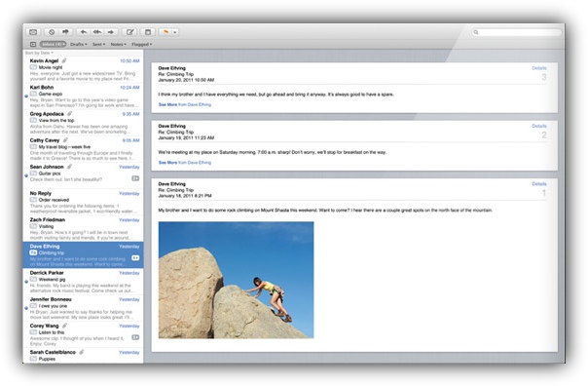Open the Flagged favorites dropdown
The height and width of the screenshot is (386, 588).
(x=142, y=44)
